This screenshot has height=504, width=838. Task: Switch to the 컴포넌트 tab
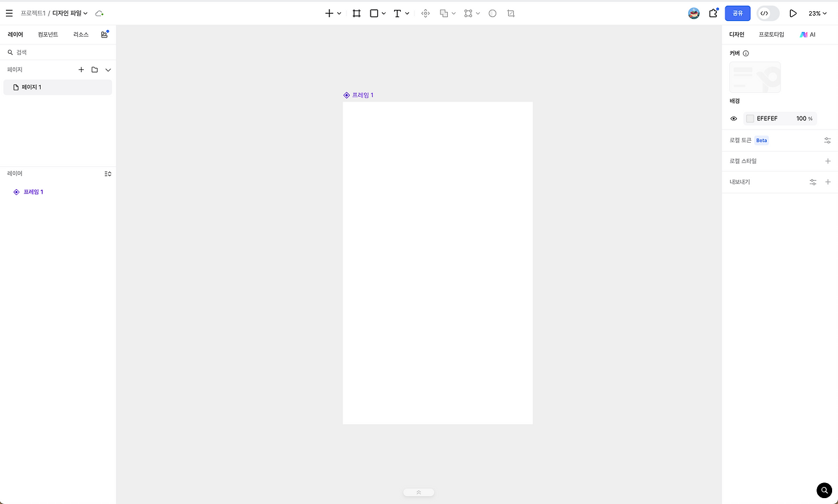tap(48, 35)
